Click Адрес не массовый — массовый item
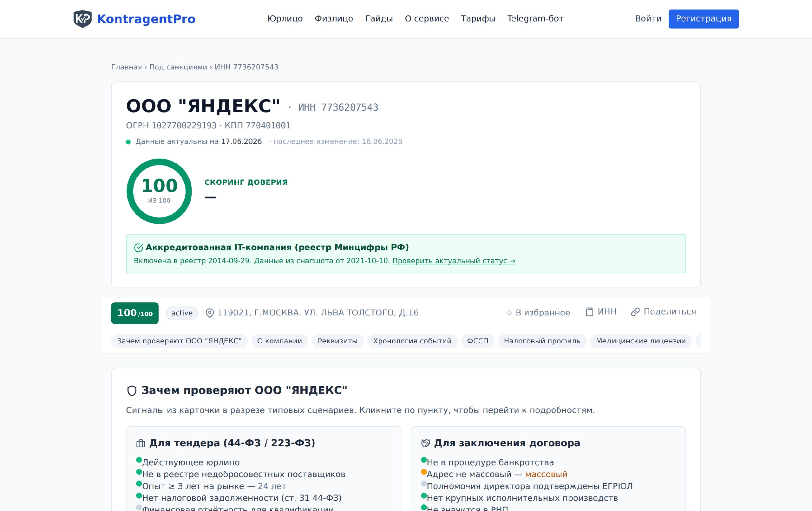Viewport: 812px width, 511px height. (497, 474)
